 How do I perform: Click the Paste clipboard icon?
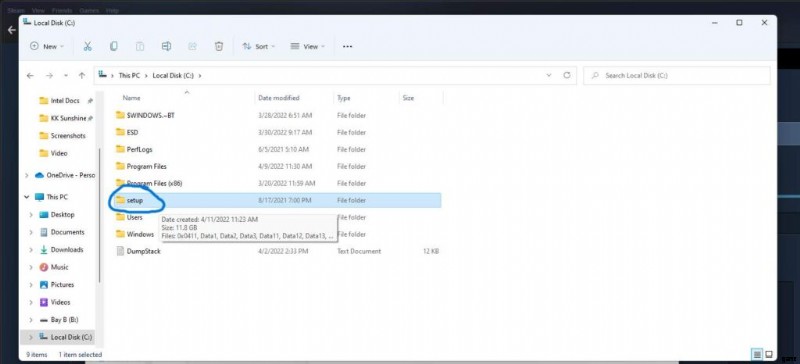140,46
